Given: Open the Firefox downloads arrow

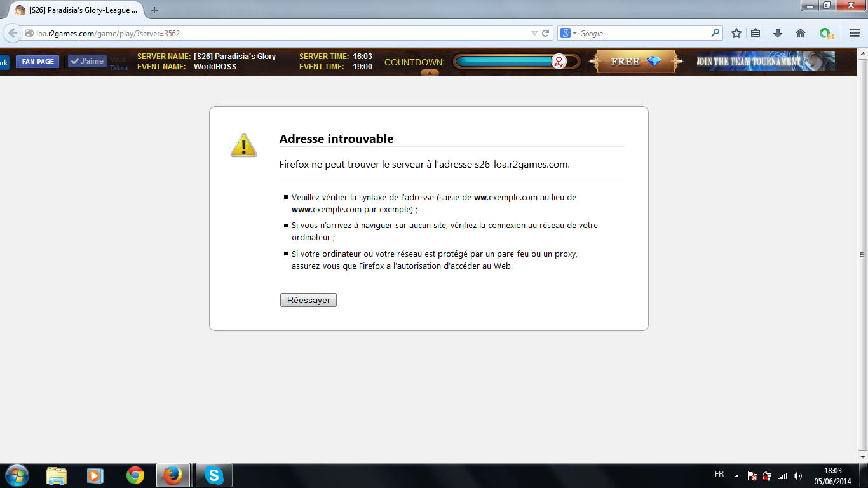Looking at the screenshot, I should (x=777, y=33).
